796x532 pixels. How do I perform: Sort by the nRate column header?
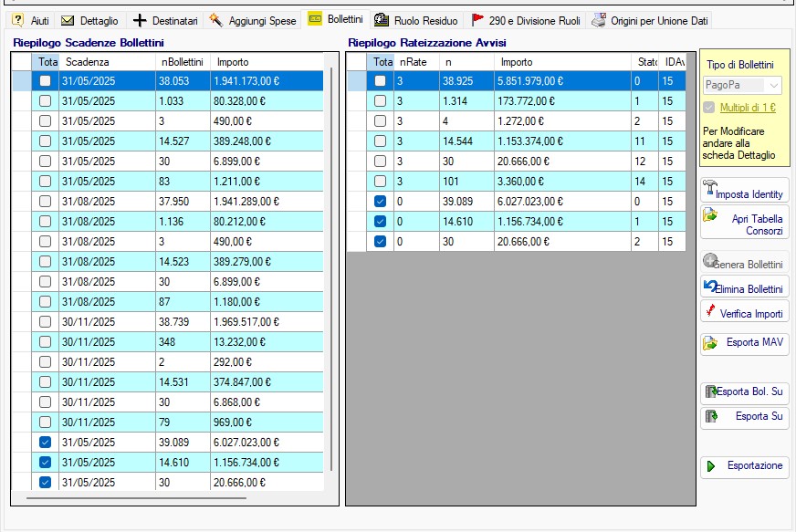click(x=415, y=61)
